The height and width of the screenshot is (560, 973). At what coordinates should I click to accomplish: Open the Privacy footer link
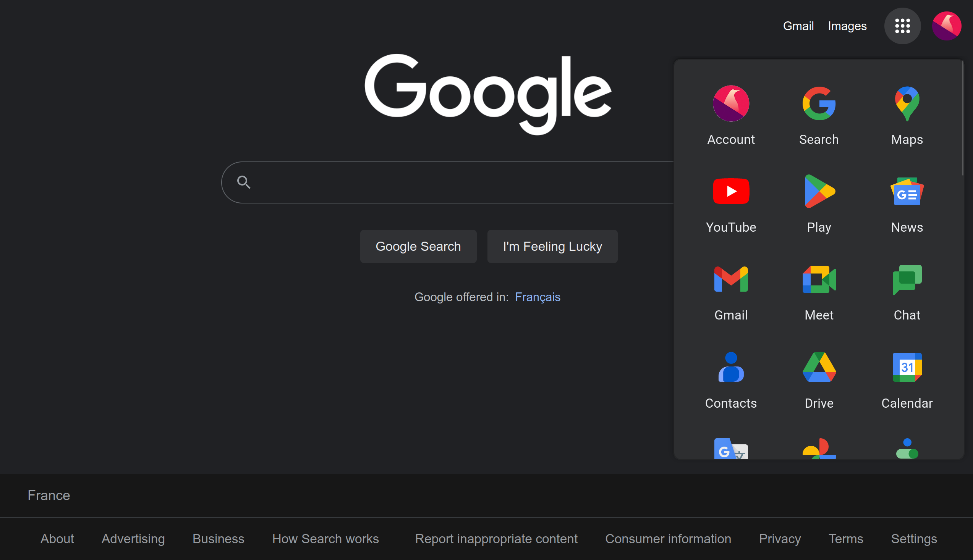(779, 539)
